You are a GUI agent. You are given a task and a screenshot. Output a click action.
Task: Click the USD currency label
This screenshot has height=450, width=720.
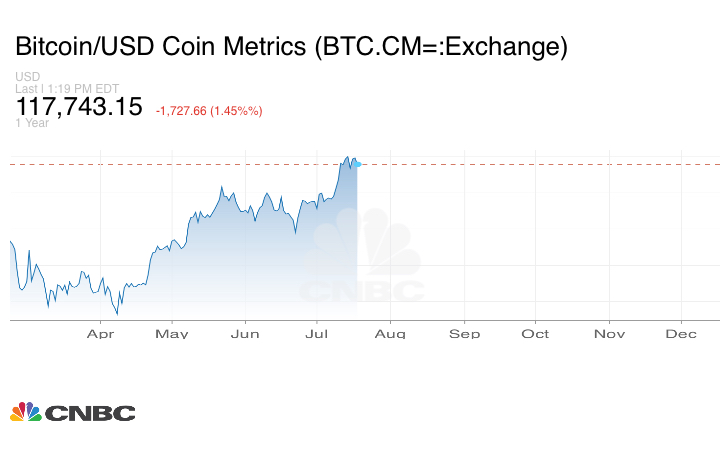pos(26,77)
